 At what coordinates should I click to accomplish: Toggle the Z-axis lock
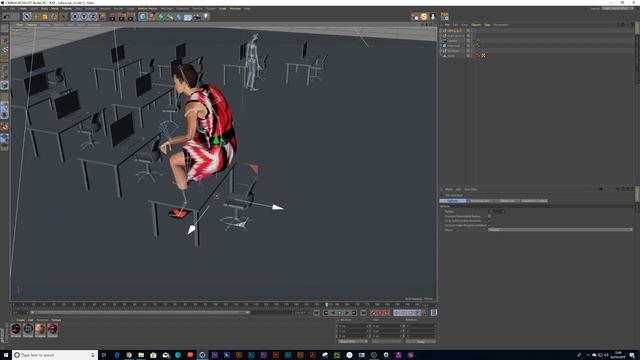pyautogui.click(x=93, y=16)
